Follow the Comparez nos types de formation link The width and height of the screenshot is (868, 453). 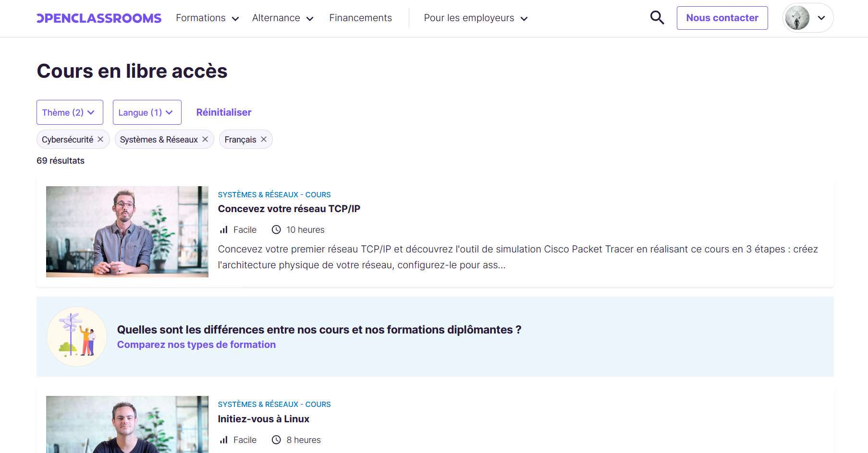point(196,344)
